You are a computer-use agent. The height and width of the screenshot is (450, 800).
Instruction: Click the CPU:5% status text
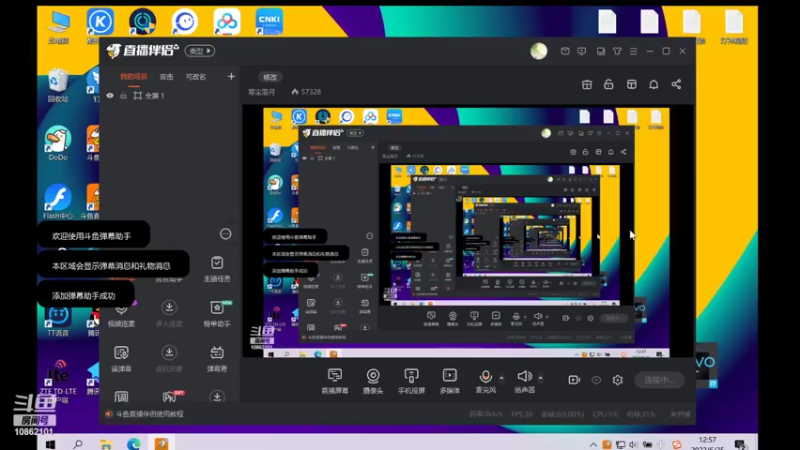point(605,414)
